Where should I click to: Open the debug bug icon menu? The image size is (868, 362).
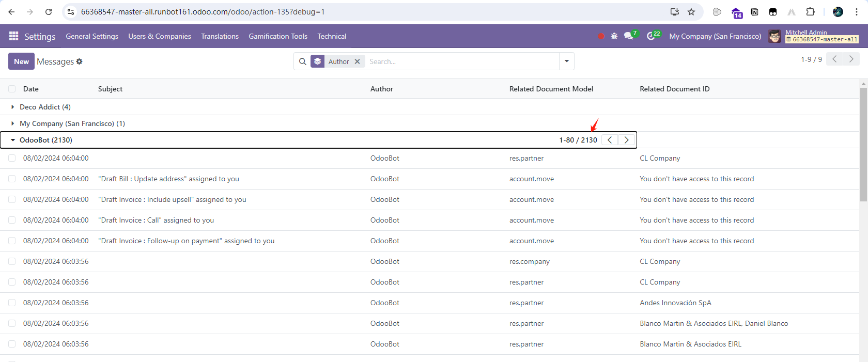coord(614,36)
